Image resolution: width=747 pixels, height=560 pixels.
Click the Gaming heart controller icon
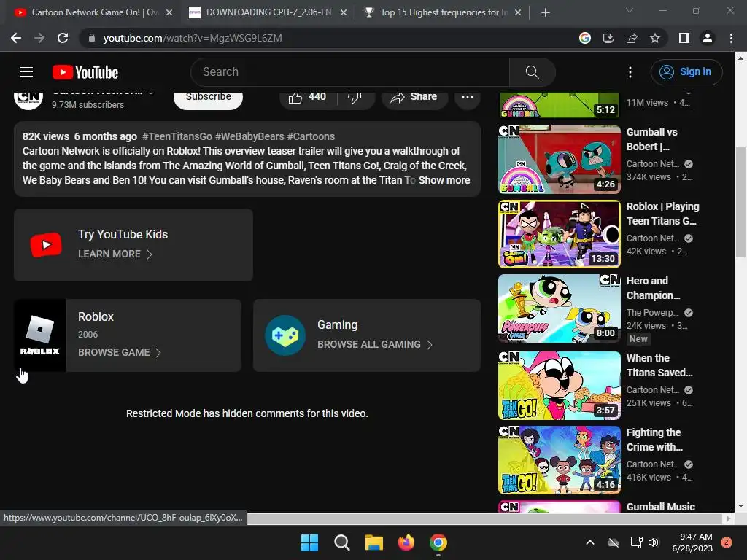pyautogui.click(x=285, y=335)
